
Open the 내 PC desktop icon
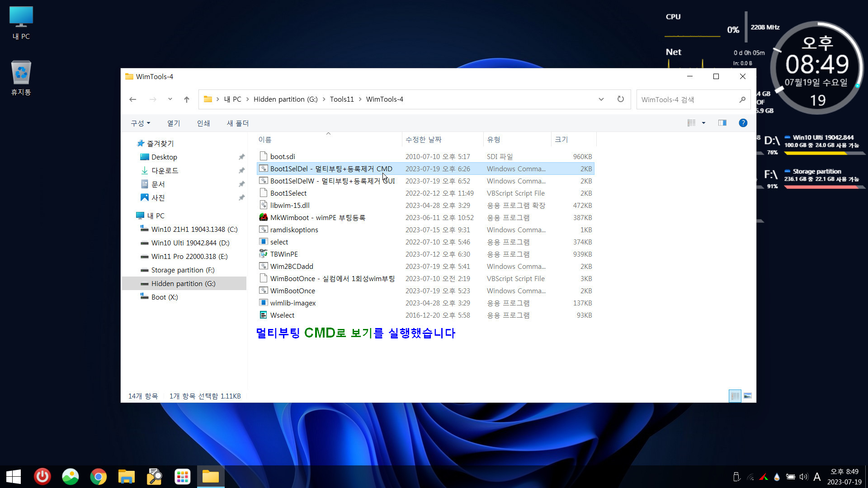[21, 23]
